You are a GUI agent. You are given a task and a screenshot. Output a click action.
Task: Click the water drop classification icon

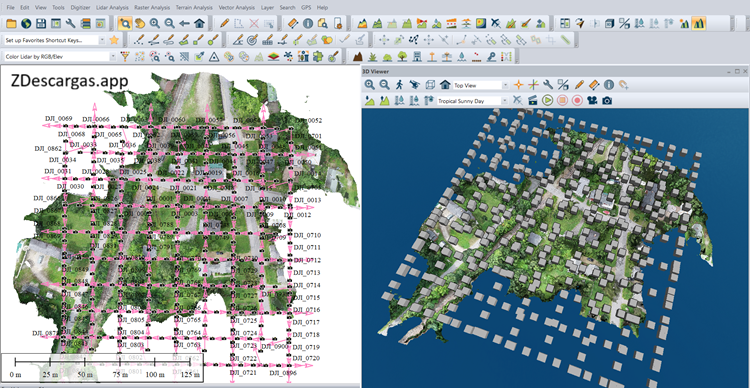[x=461, y=56]
